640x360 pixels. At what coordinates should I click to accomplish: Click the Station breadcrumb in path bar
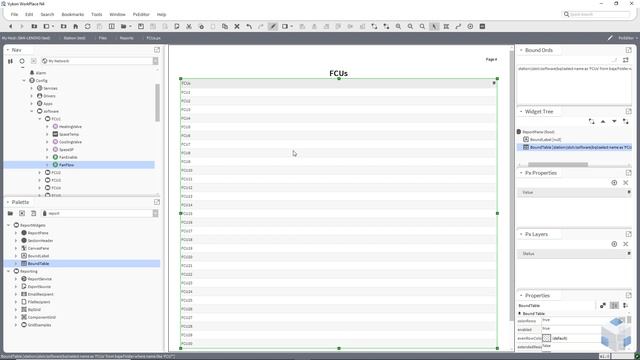[74, 38]
